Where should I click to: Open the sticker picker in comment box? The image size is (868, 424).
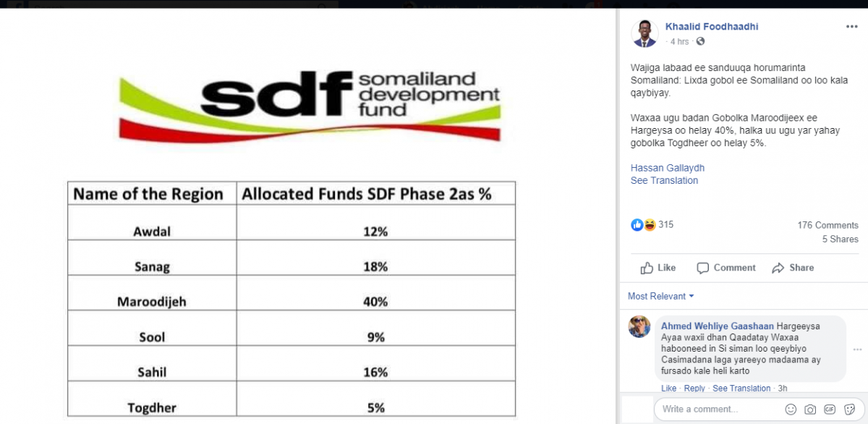click(x=848, y=410)
